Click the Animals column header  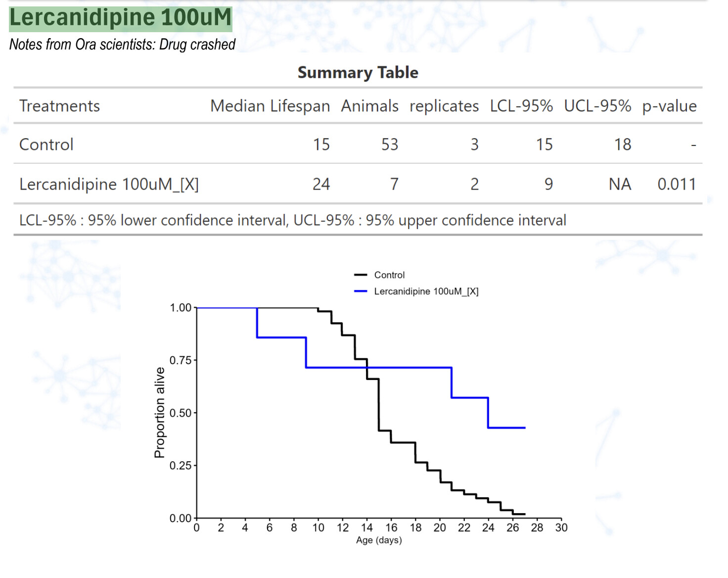click(x=369, y=106)
